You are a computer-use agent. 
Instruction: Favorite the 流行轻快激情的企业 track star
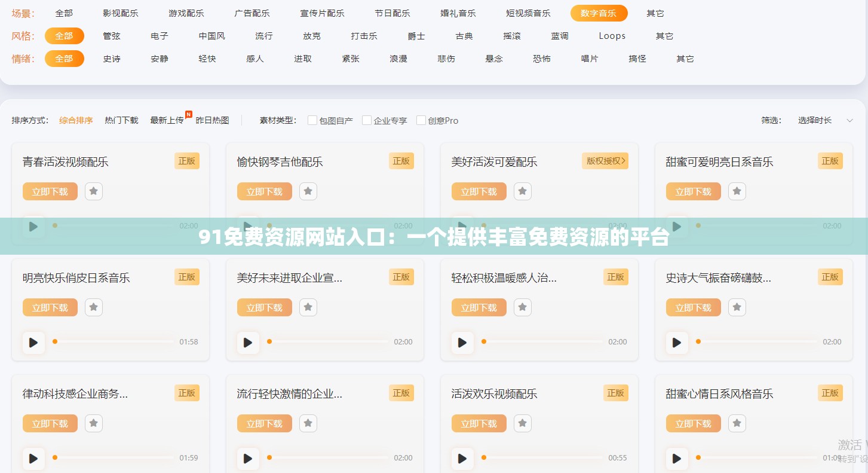308,423
